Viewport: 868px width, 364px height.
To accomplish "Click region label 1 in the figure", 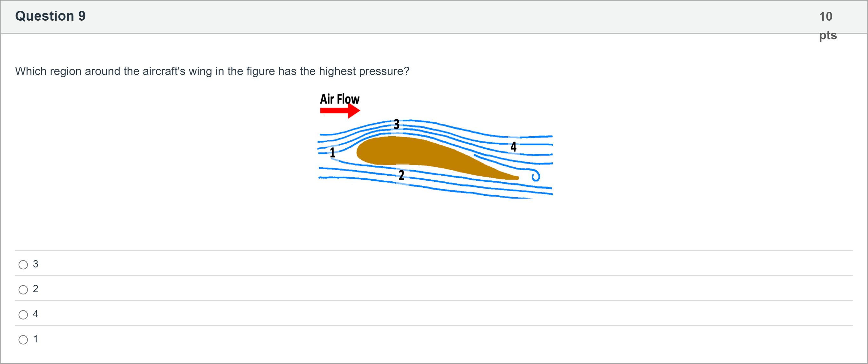I will pos(333,152).
